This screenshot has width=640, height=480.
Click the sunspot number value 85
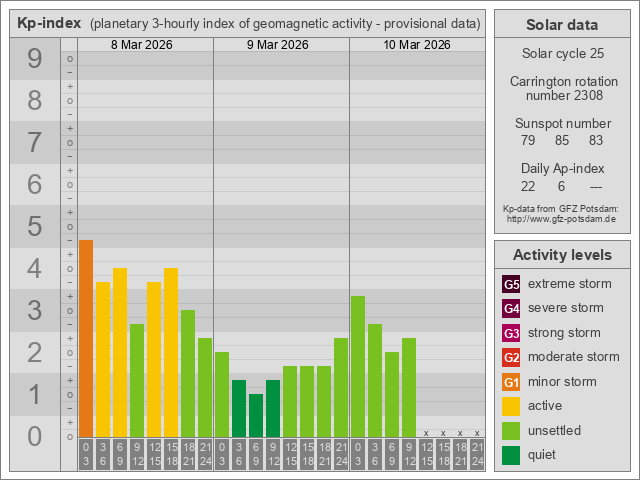(561, 141)
